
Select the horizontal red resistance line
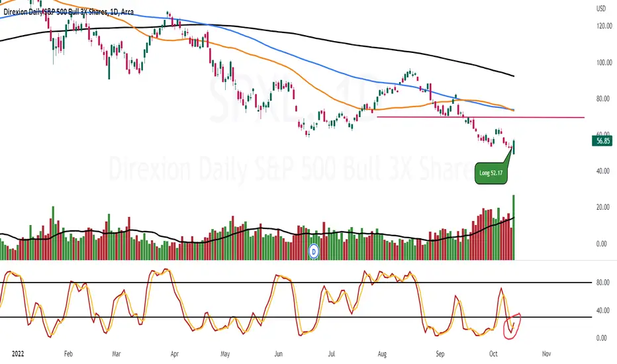tap(481, 117)
